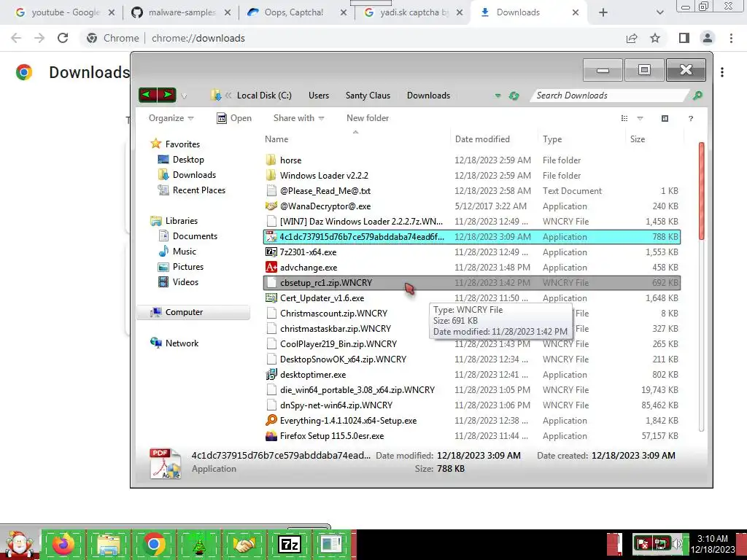The height and width of the screenshot is (560, 747).
Task: Expand the view options dropdown arrow
Action: click(640, 118)
